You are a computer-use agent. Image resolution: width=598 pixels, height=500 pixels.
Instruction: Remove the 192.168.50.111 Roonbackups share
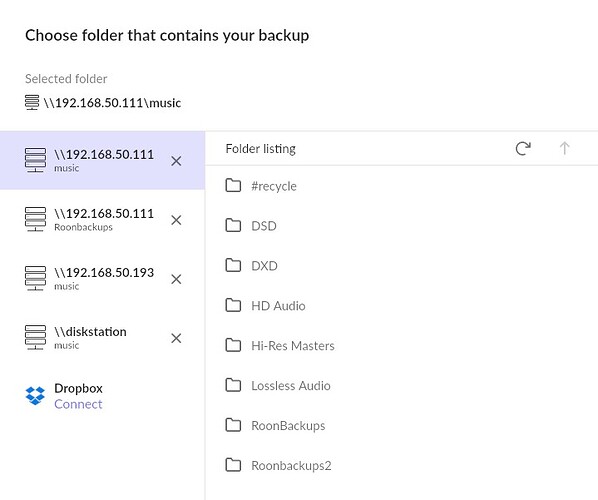(176, 220)
